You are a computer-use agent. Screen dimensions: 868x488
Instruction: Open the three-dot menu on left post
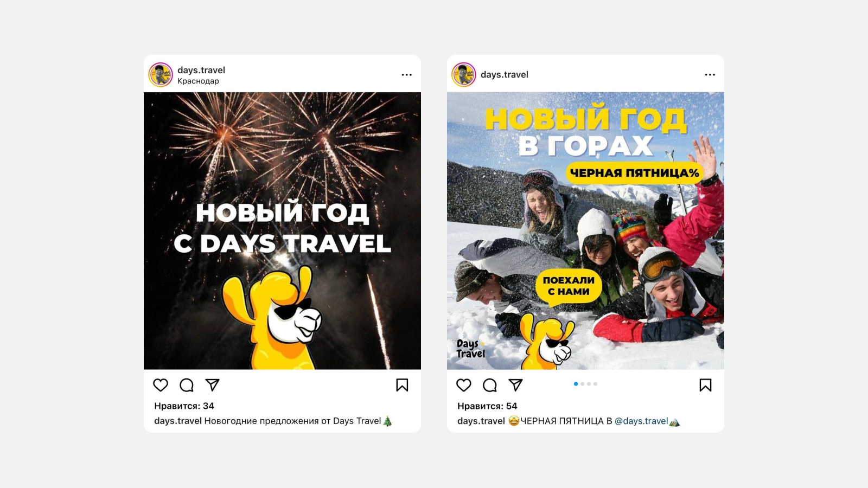407,75
